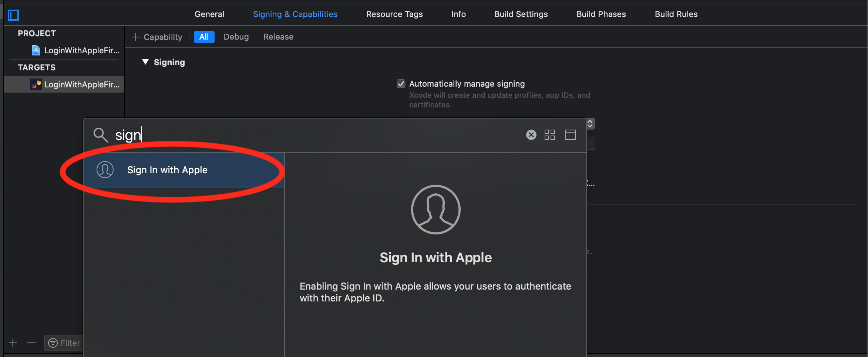The width and height of the screenshot is (868, 357).
Task: Uncheck Automatically manage signing
Action: [401, 84]
